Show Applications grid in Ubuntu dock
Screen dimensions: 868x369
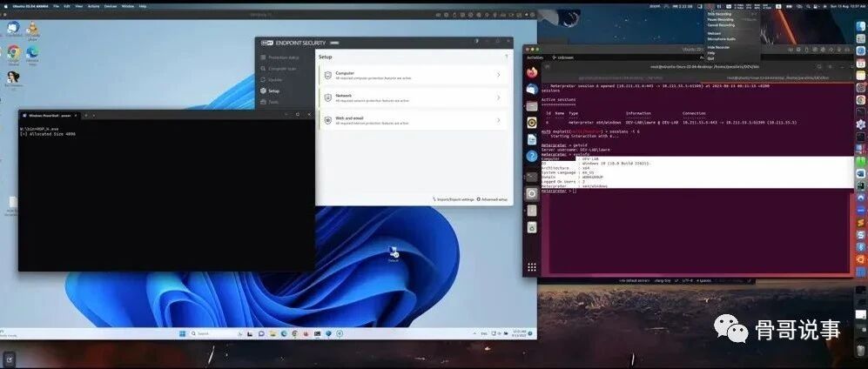tap(532, 267)
